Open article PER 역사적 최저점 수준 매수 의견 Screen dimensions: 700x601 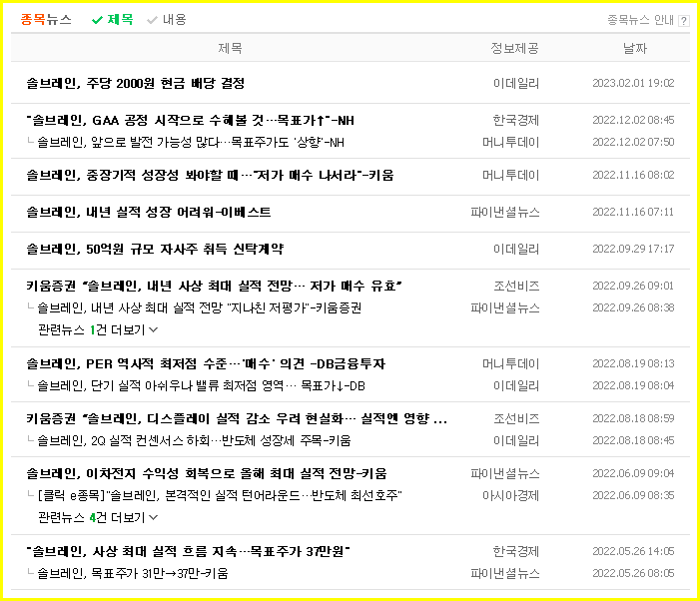coord(206,364)
